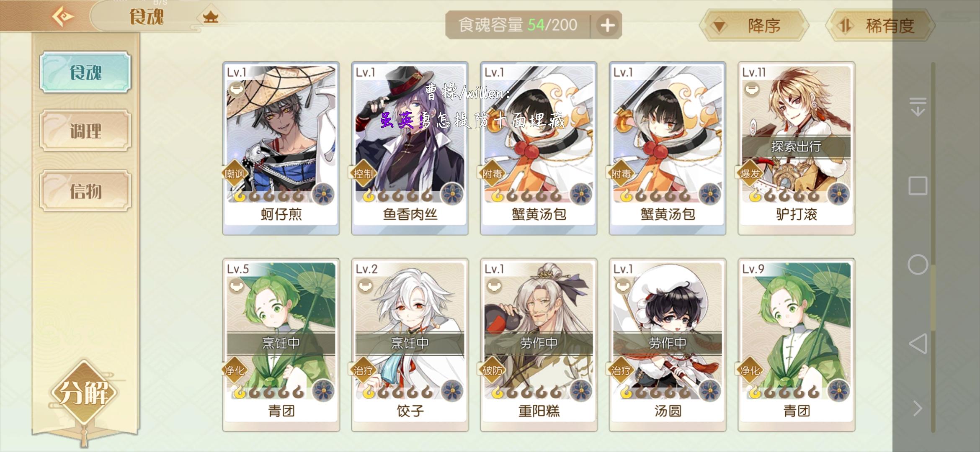This screenshot has height=452, width=980.
Task: Switch to the 食魂 tab
Action: pos(85,72)
